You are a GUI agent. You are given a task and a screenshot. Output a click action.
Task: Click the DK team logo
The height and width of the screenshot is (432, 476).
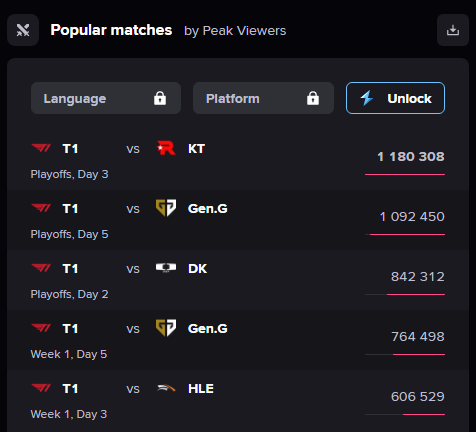[166, 268]
